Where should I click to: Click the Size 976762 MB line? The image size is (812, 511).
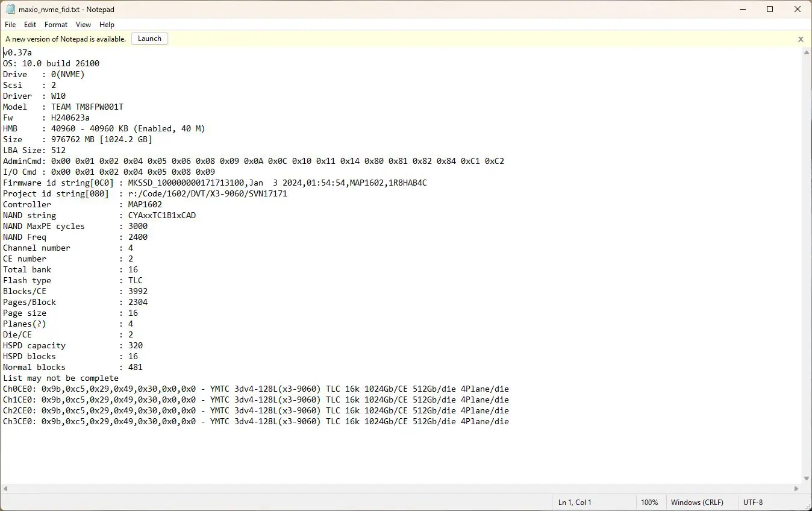(78, 139)
